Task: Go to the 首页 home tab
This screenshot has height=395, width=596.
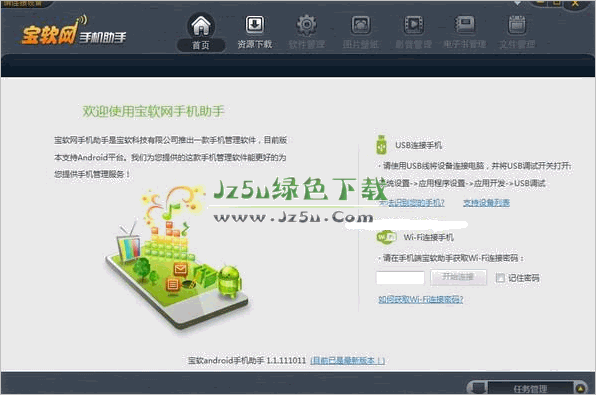Action: pyautogui.click(x=201, y=32)
